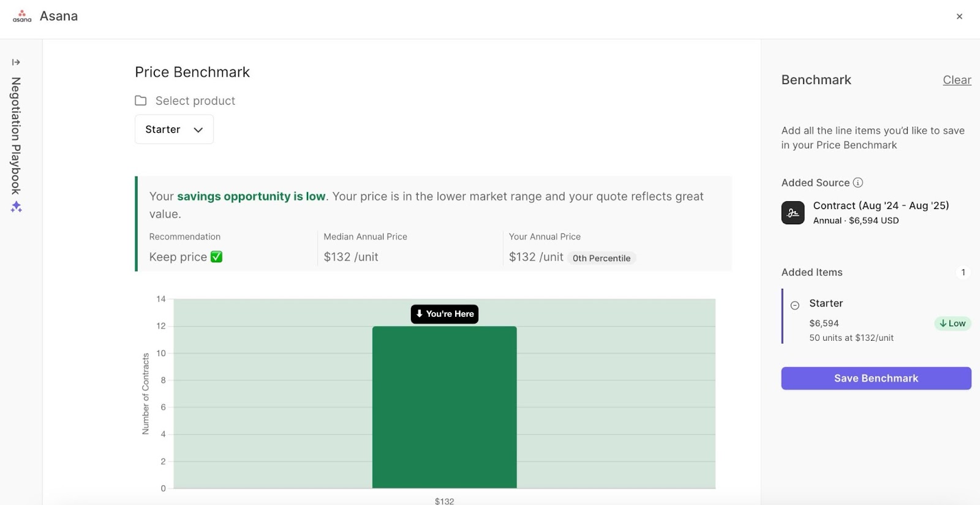Click the Clear link in Benchmark panel
The image size is (980, 505).
point(957,80)
